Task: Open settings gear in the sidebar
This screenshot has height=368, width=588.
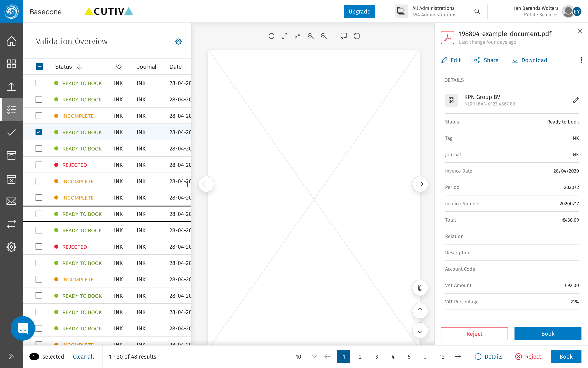Action: [11, 247]
